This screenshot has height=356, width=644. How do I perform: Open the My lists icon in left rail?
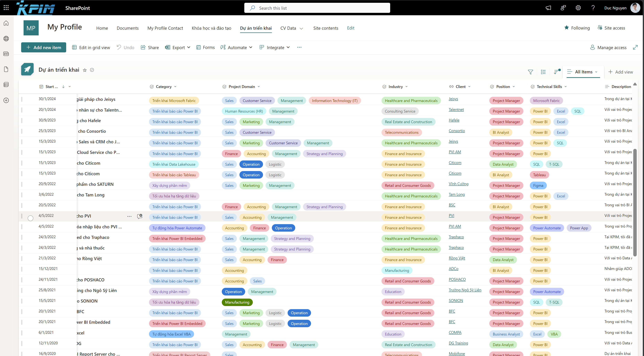point(6,85)
